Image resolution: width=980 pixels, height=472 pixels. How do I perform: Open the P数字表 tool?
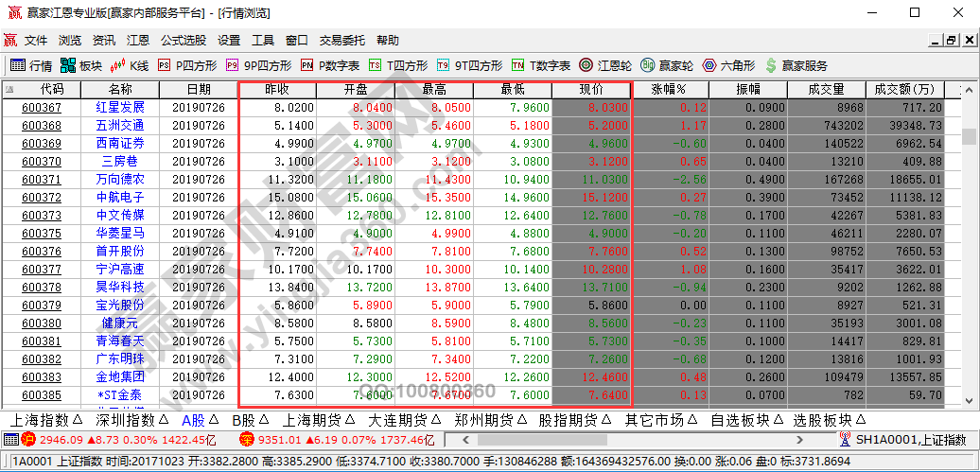(x=330, y=65)
